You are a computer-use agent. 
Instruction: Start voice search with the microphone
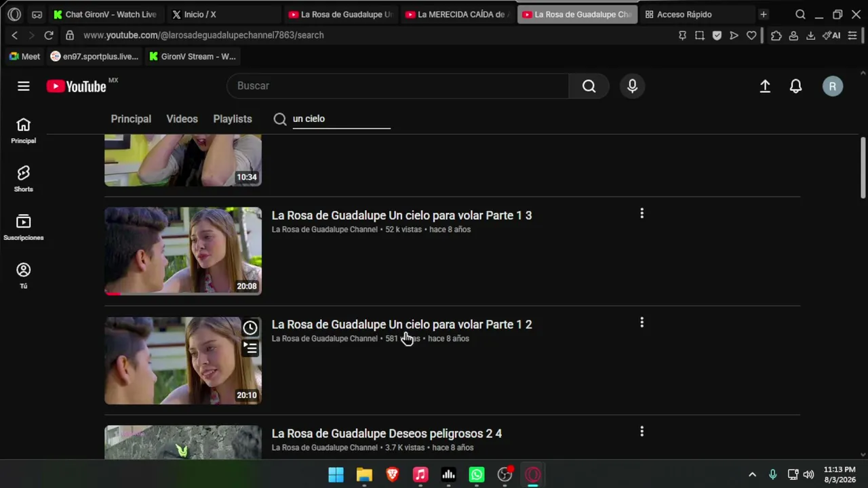(x=632, y=86)
